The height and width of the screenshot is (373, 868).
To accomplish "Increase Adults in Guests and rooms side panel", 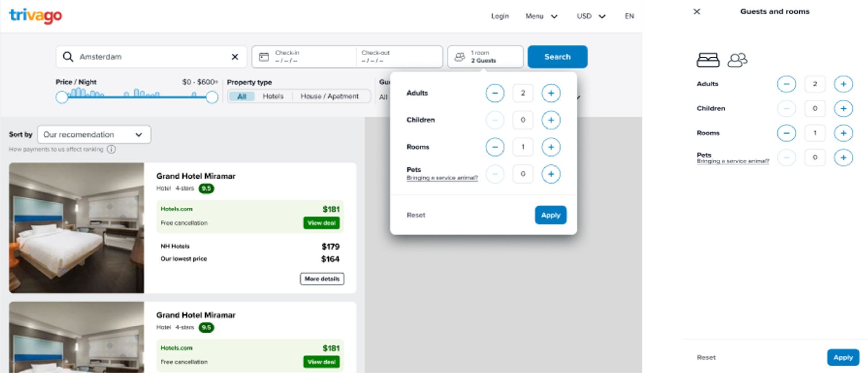I will (x=843, y=84).
